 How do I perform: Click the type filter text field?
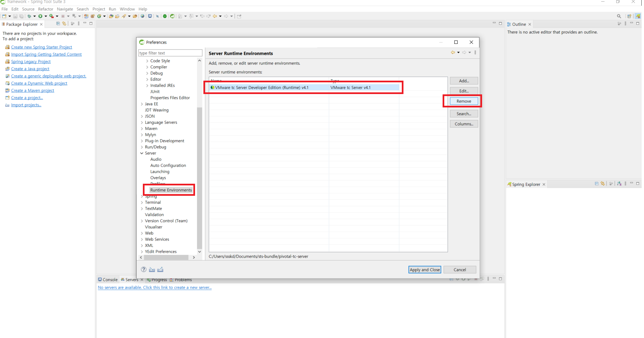click(170, 53)
